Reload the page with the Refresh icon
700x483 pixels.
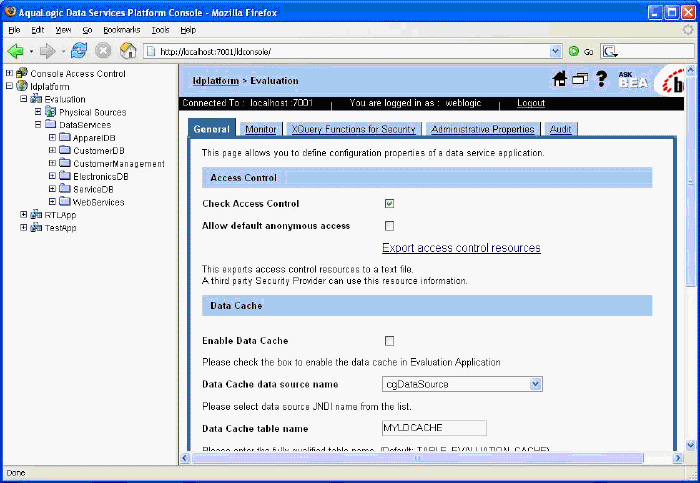pyautogui.click(x=79, y=51)
